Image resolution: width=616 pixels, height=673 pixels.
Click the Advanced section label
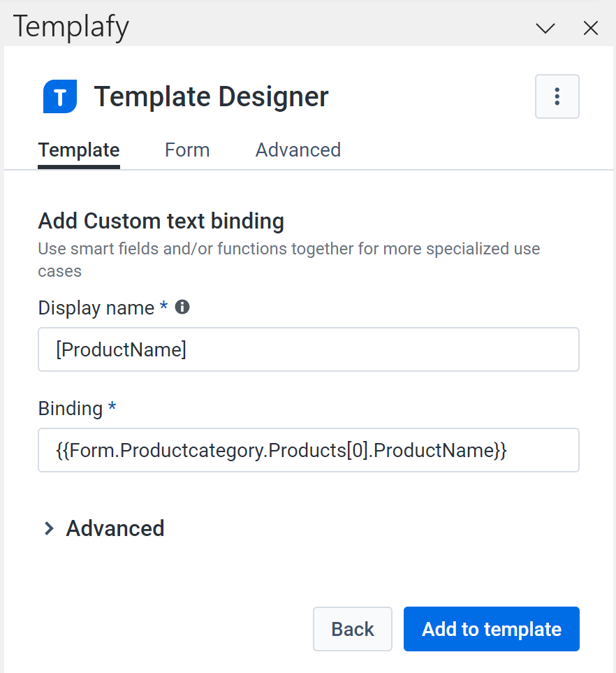pos(115,528)
